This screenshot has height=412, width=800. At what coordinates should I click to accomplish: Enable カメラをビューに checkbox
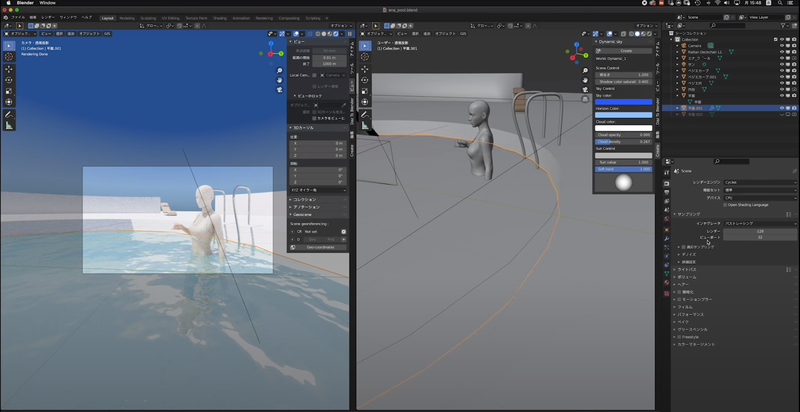[314, 118]
